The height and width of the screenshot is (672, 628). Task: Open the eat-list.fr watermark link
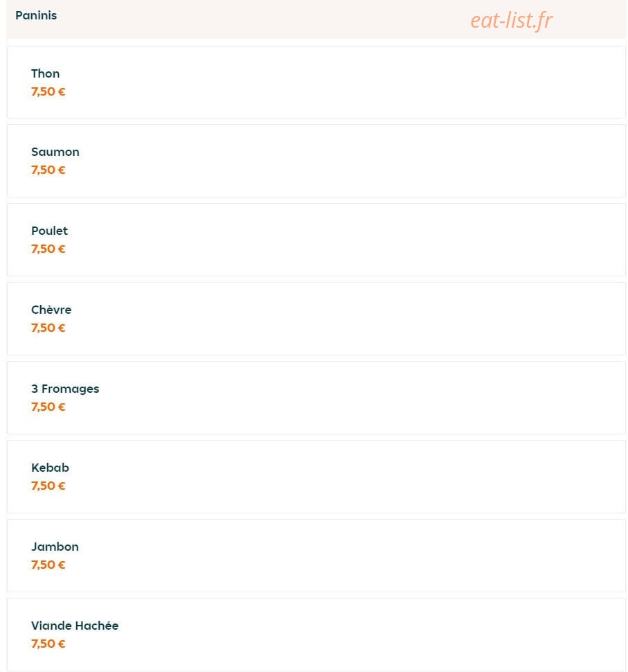pyautogui.click(x=512, y=21)
